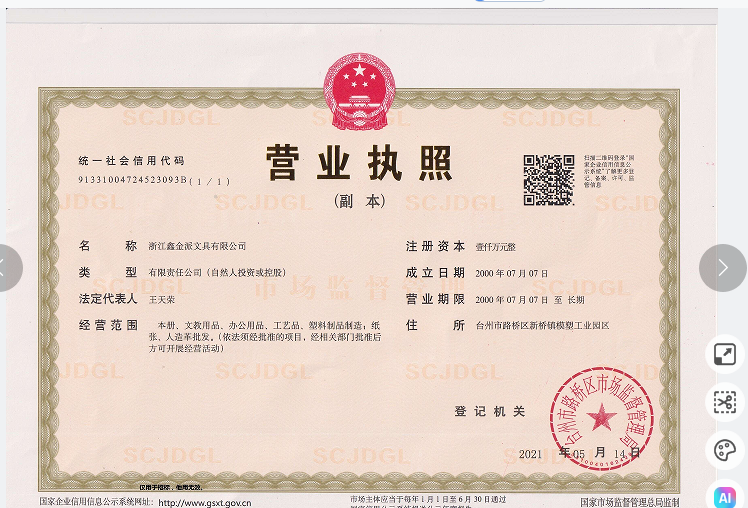The height and width of the screenshot is (508, 748).
Task: Open the color palette tool
Action: click(724, 450)
